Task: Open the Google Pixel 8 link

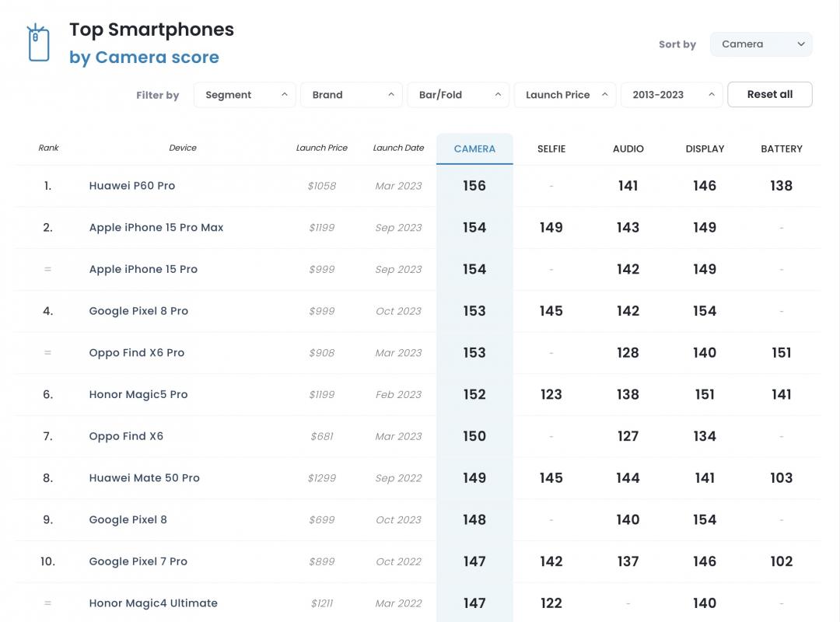Action: (x=128, y=520)
